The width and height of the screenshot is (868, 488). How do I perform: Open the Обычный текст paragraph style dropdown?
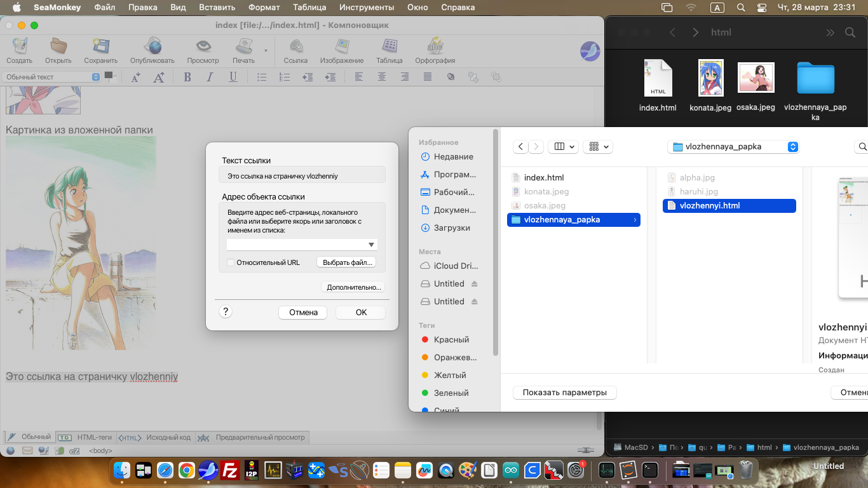pos(51,77)
